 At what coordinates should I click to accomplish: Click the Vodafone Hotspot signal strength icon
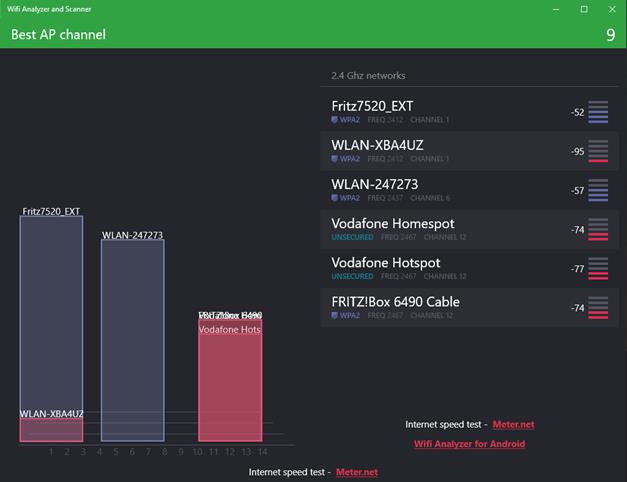coord(598,269)
